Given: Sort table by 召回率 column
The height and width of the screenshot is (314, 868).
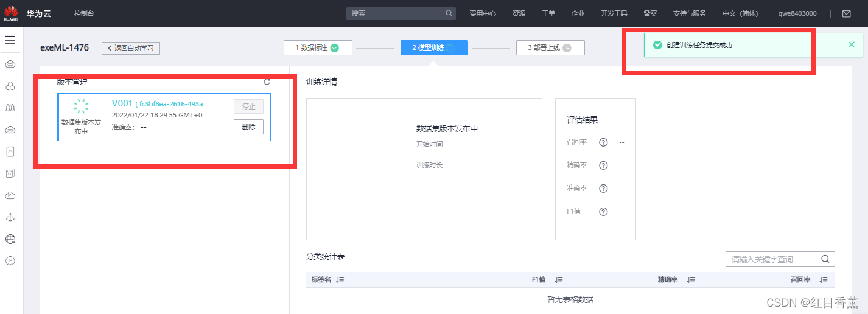Looking at the screenshot, I should click(823, 280).
